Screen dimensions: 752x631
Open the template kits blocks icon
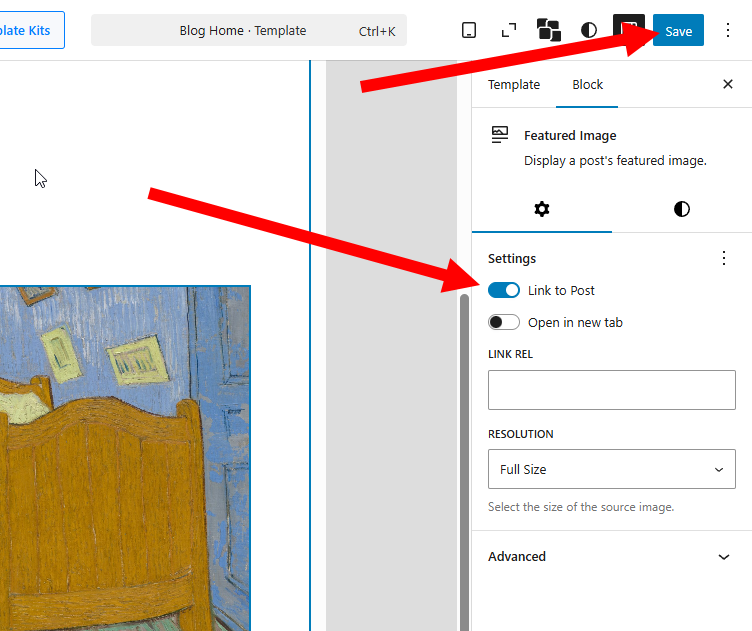click(x=549, y=30)
